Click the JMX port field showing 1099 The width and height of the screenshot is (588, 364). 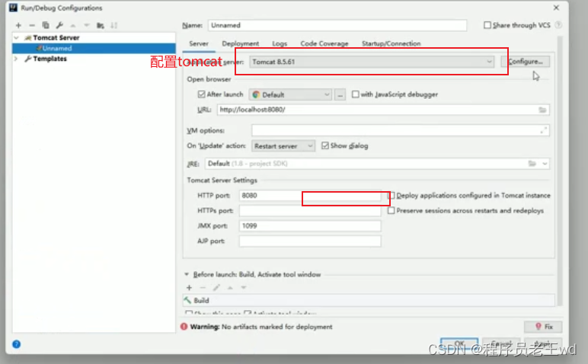tap(310, 225)
